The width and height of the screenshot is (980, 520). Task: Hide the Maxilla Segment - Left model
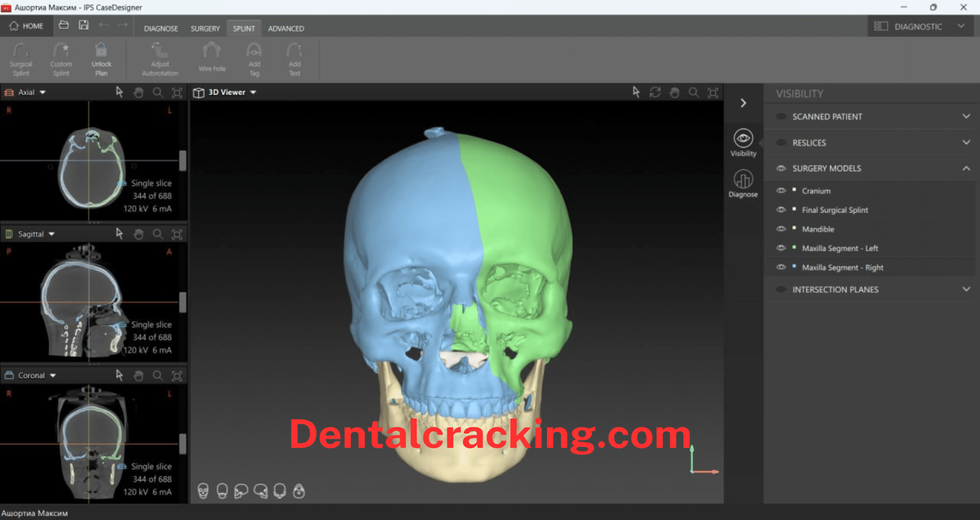781,248
